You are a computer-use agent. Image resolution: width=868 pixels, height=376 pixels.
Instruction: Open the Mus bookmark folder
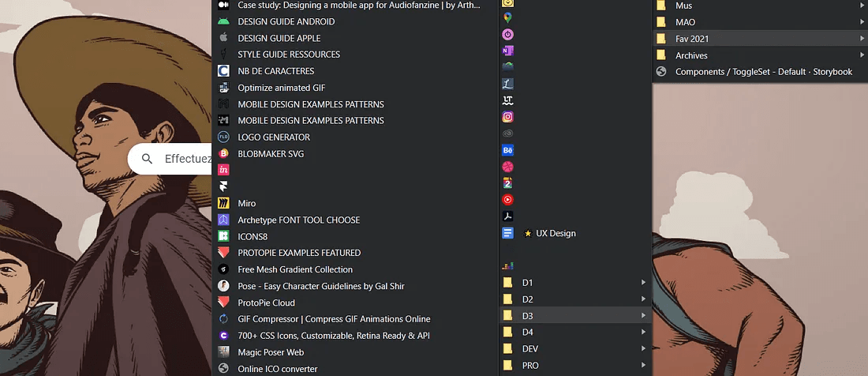pyautogui.click(x=760, y=6)
